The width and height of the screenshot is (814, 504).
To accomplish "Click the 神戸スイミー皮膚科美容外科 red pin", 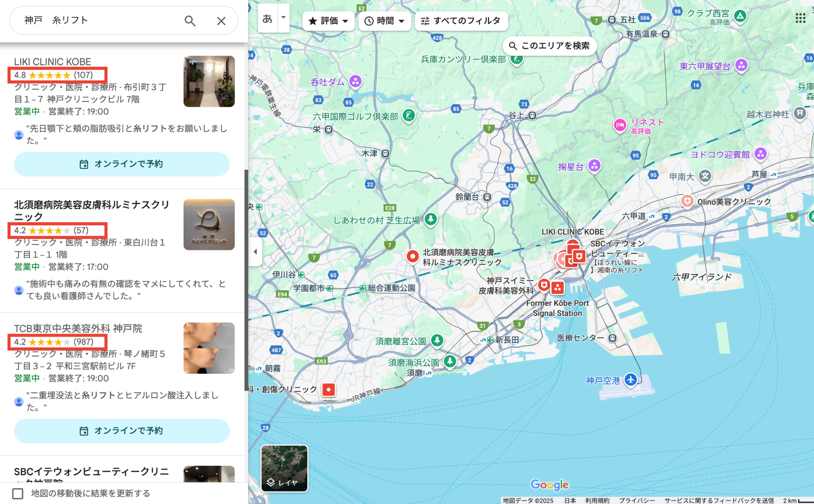I will coord(544,285).
